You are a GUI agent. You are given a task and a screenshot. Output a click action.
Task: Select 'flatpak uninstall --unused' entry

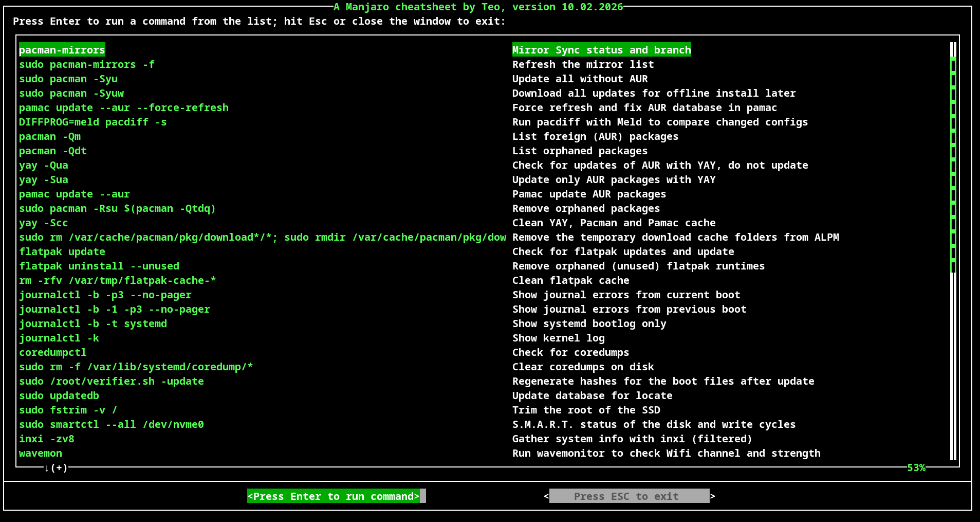point(99,266)
